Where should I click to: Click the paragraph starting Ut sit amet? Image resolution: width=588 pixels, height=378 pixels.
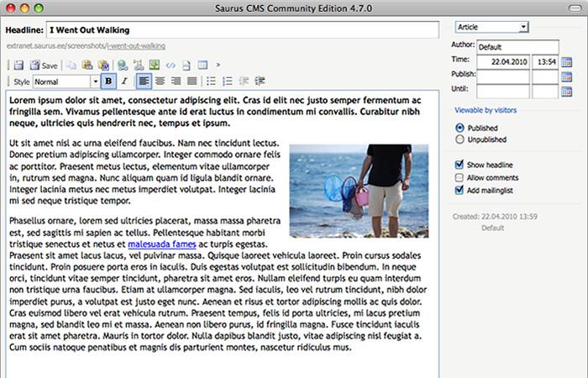coord(145,171)
